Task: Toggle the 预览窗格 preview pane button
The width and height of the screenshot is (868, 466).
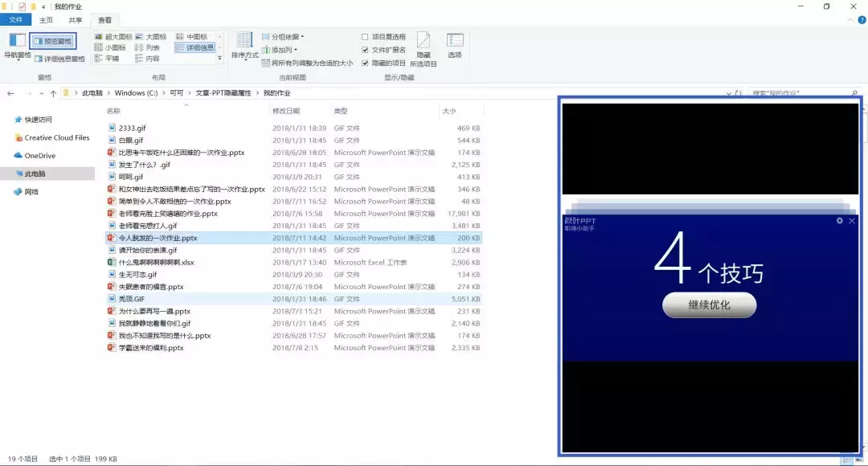Action: click(53, 41)
